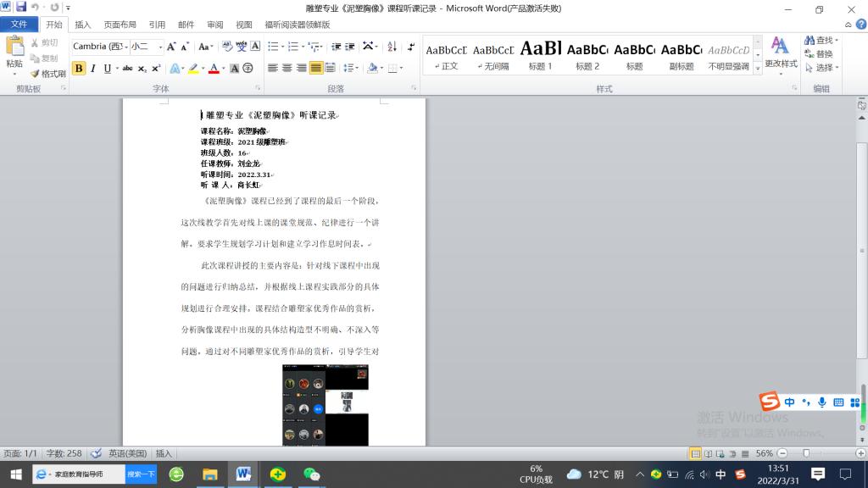Click the bullet list icon
Viewport: 868px width, 488px height.
273,47
